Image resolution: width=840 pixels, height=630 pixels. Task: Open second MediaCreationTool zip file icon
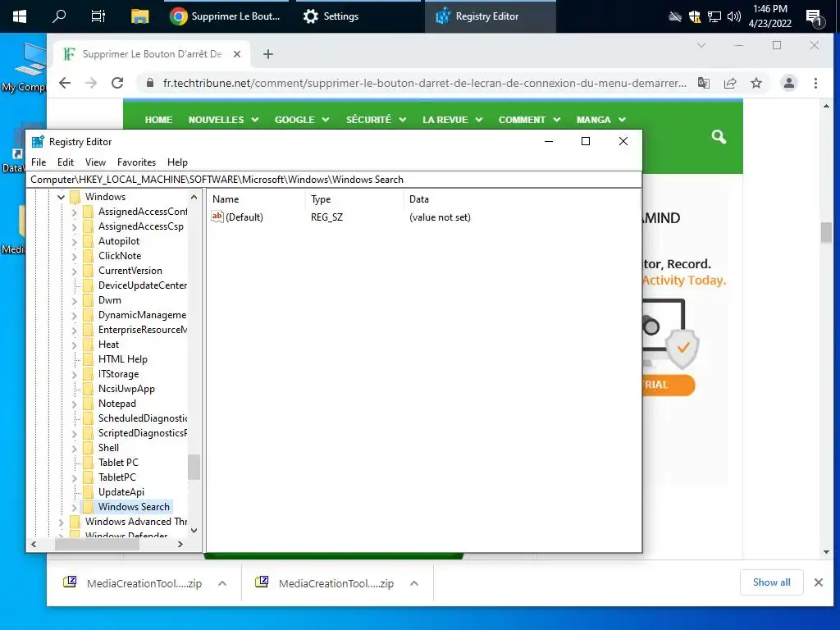tap(262, 582)
